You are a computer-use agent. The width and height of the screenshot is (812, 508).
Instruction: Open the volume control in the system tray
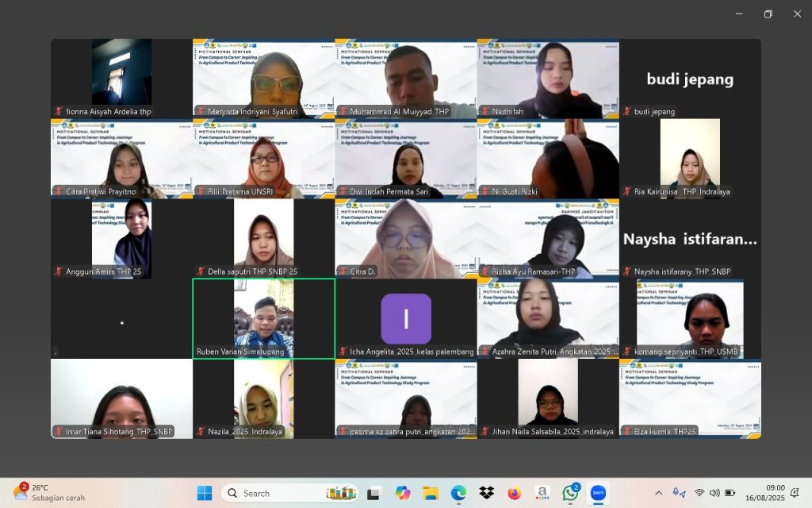tap(714, 493)
